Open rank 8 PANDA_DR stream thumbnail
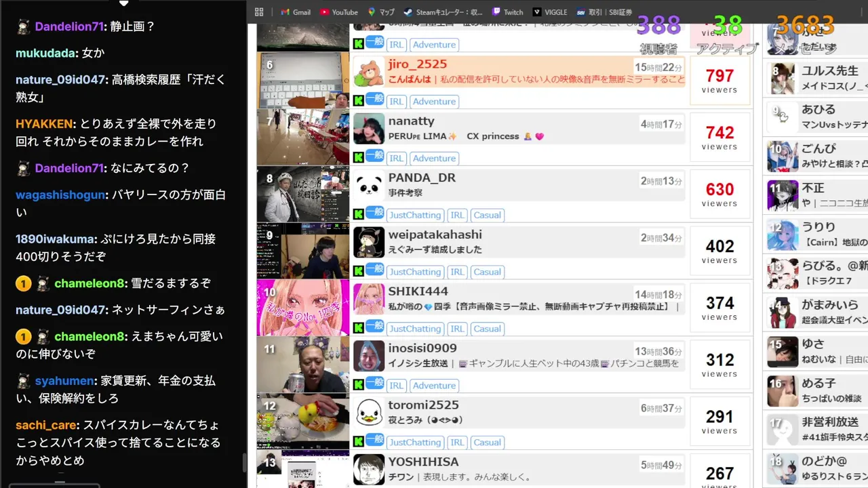Image resolution: width=868 pixels, height=488 pixels. tap(303, 195)
